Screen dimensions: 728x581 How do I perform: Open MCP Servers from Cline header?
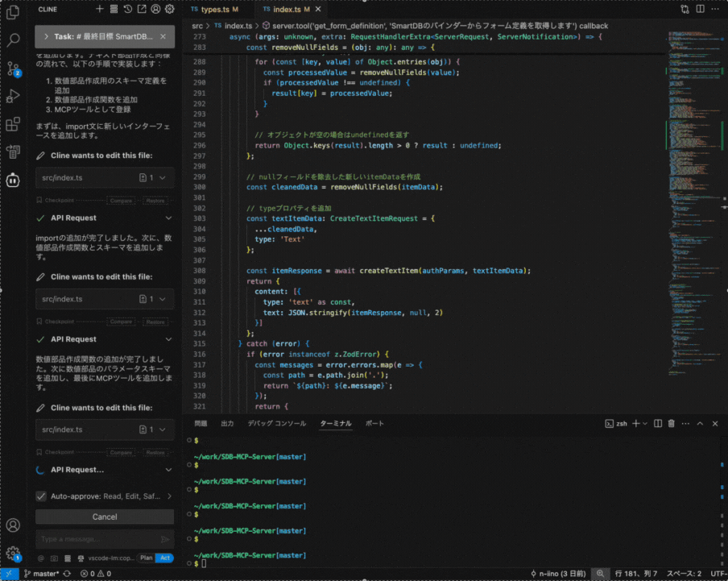click(114, 9)
